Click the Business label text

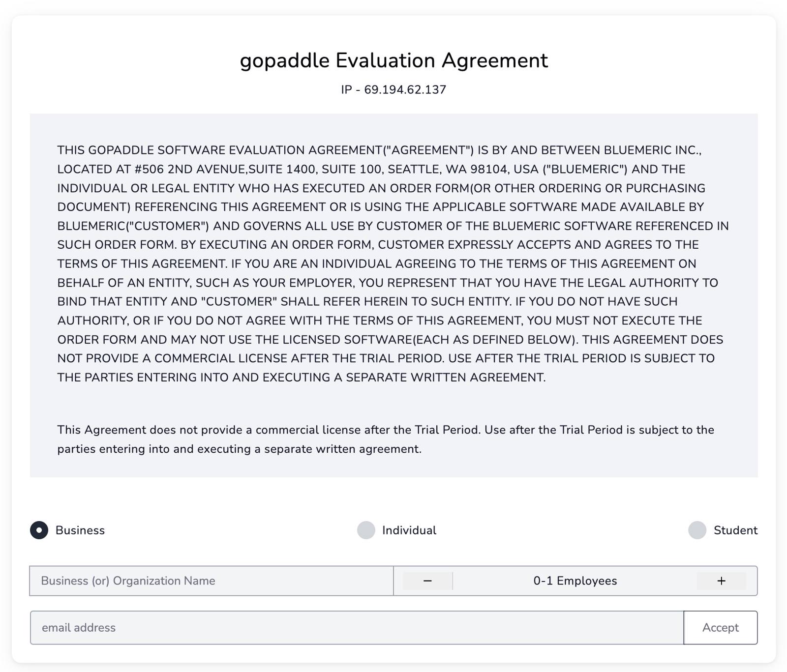click(80, 530)
